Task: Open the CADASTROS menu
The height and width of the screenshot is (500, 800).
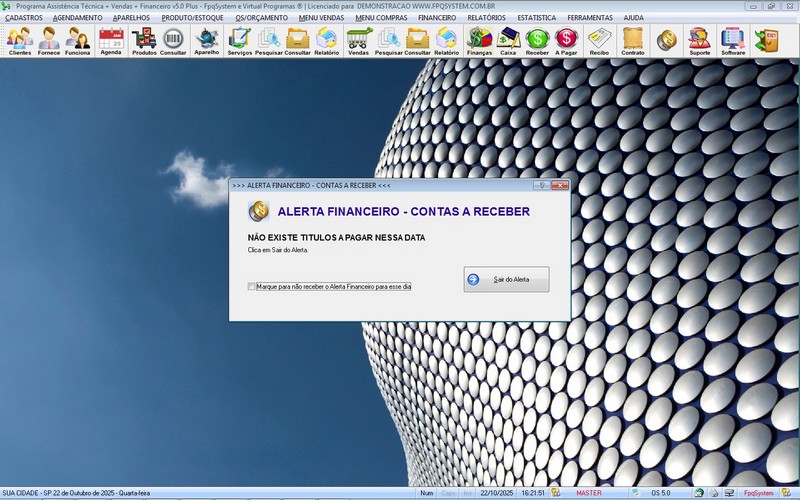Action: (x=24, y=17)
